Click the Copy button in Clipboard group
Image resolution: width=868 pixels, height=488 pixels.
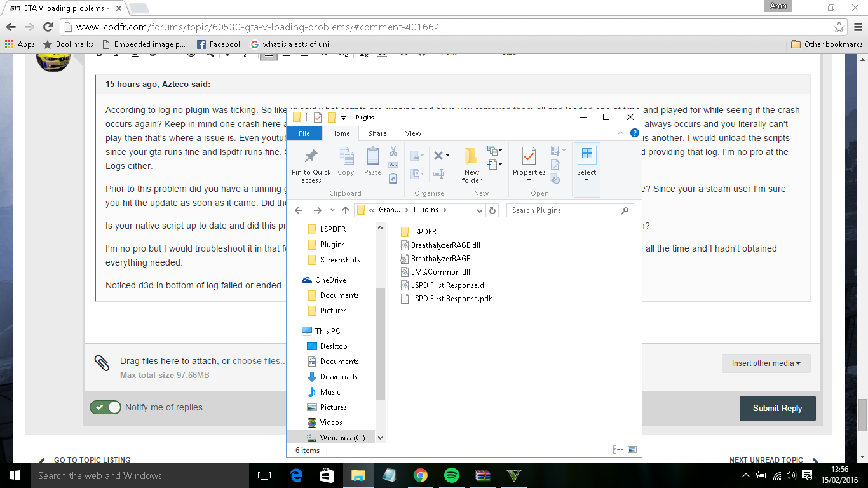[x=346, y=161]
